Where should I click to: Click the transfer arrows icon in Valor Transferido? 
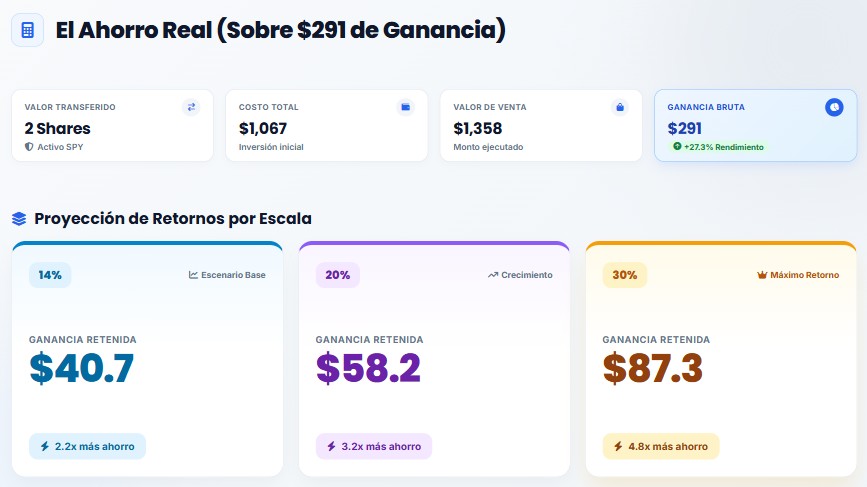[191, 107]
